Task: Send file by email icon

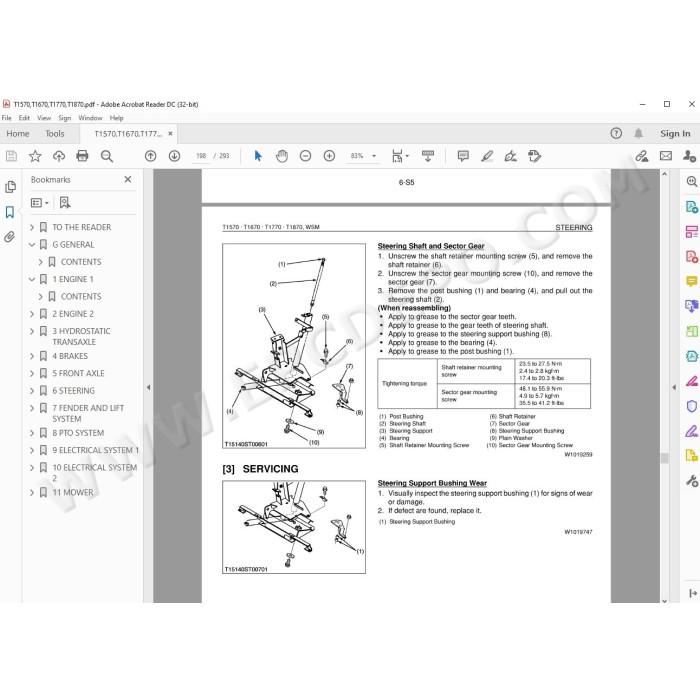Action: tap(666, 156)
